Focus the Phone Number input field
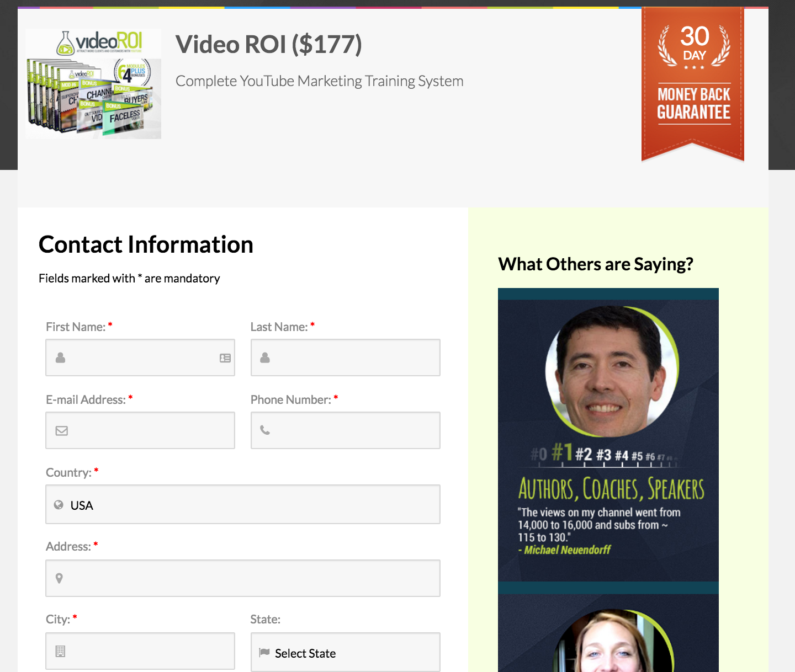795x672 pixels. (346, 430)
